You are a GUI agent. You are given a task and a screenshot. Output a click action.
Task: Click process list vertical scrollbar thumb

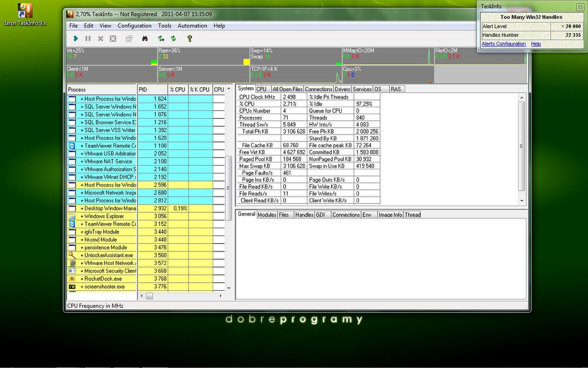click(229, 188)
